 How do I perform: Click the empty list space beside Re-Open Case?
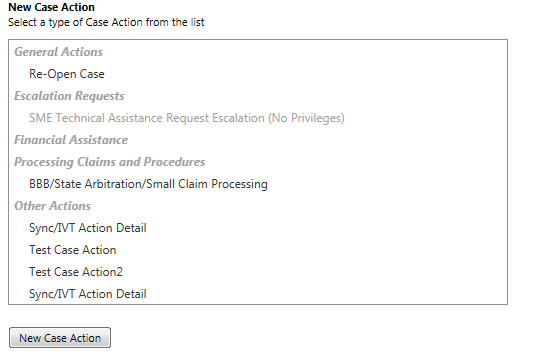[305, 74]
